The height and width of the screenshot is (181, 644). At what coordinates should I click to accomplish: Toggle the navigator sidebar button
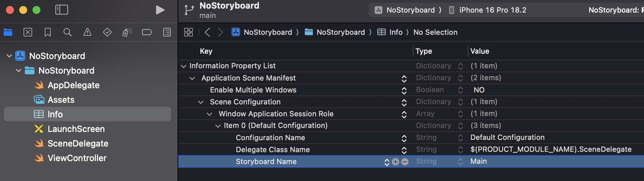coord(62,10)
